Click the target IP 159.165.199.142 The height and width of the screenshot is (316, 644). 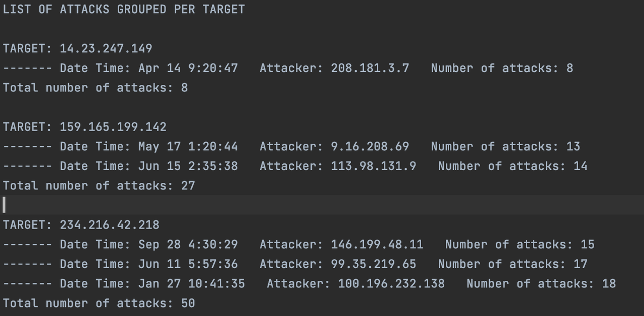coord(113,127)
